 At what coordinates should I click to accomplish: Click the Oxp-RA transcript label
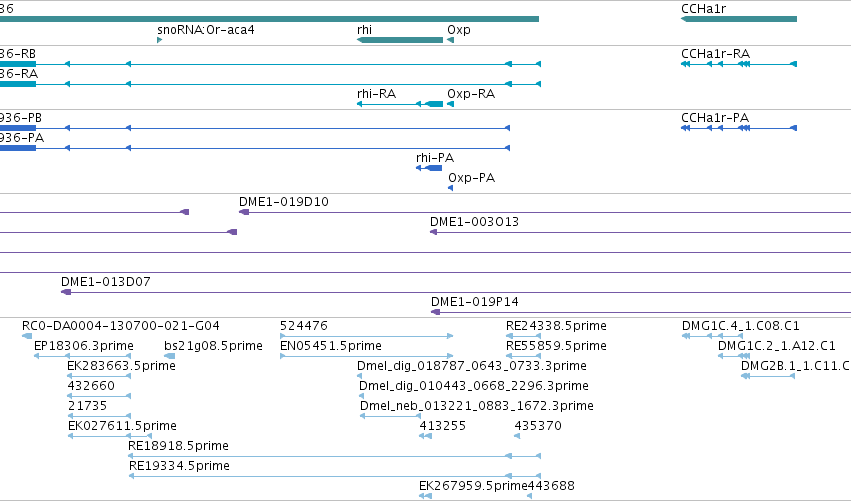(471, 94)
